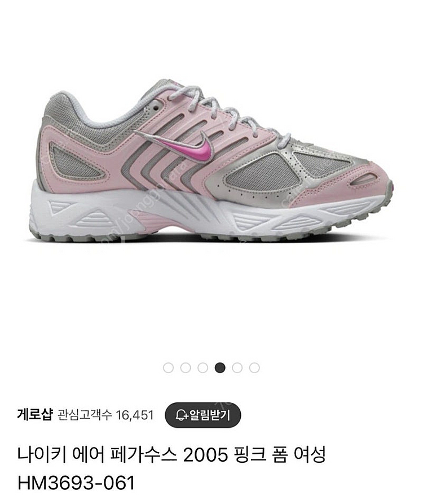
Task: Open the 나이키 에어 페가수스 2005 title
Action: pos(123,454)
